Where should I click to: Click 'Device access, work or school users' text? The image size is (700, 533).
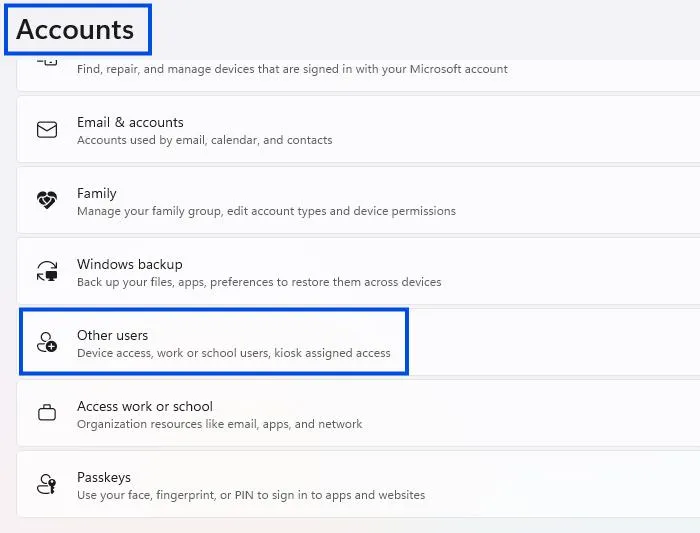[233, 353]
